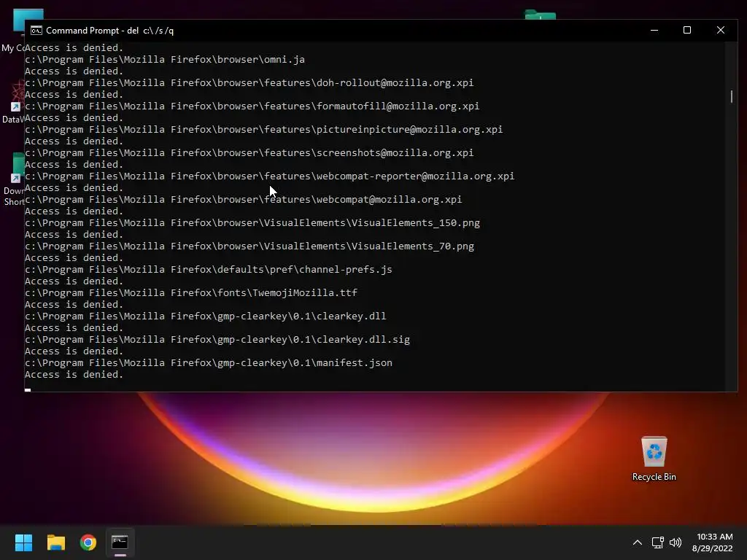Close the Command Prompt window

720,30
